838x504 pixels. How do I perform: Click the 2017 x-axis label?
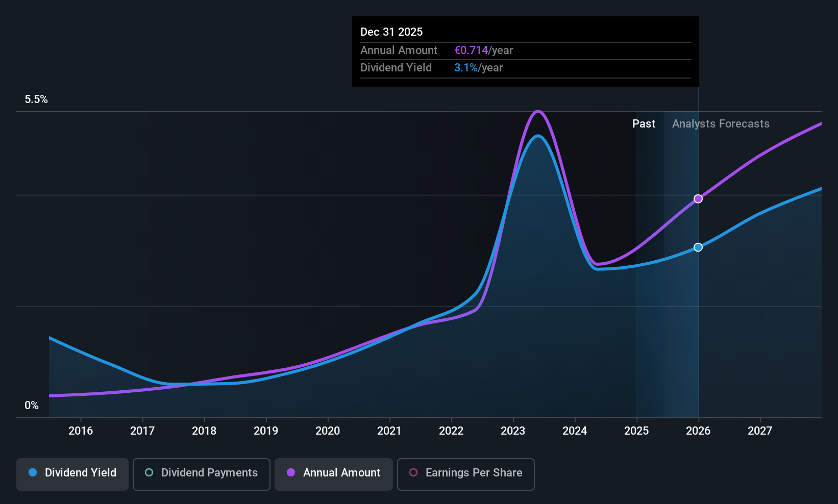[142, 431]
